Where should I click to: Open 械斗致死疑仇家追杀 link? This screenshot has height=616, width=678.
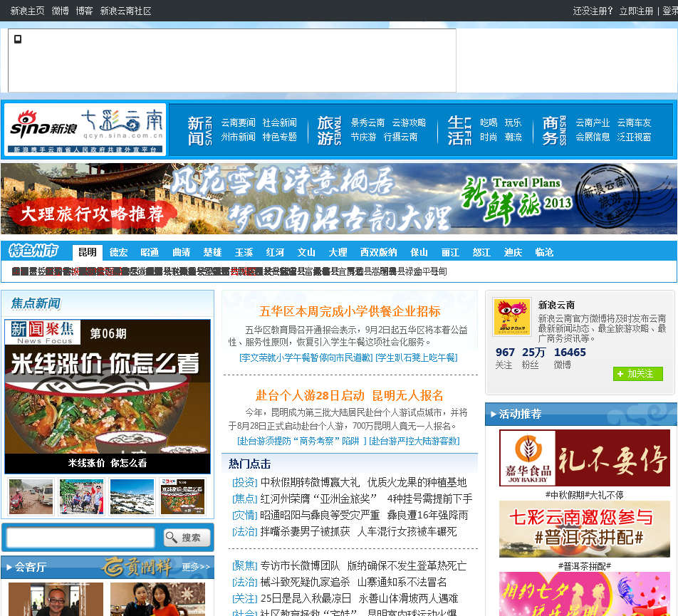[306, 583]
